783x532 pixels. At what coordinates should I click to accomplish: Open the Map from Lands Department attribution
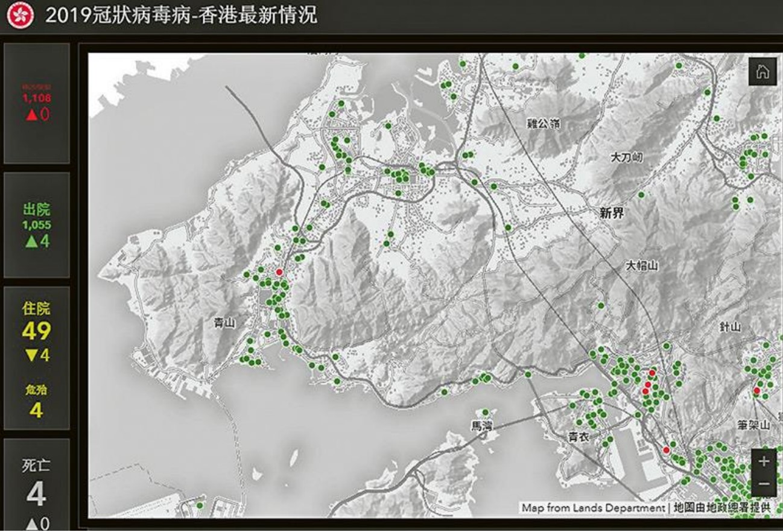tap(645, 508)
